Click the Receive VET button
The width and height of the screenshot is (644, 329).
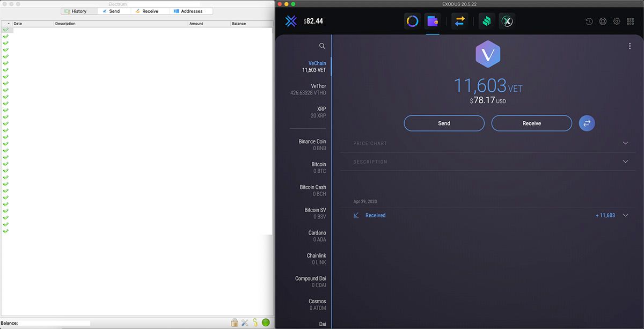(x=532, y=123)
